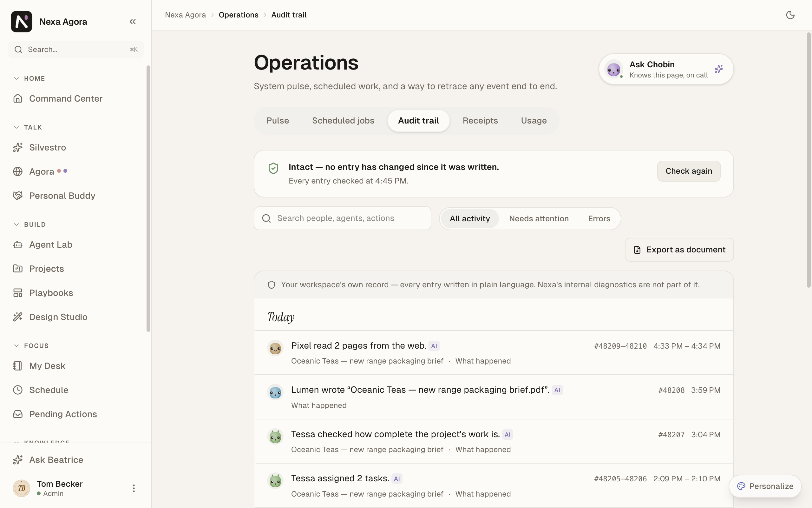The height and width of the screenshot is (508, 812).
Task: Open Pending Actions in the sidebar
Action: pyautogui.click(x=75, y=414)
